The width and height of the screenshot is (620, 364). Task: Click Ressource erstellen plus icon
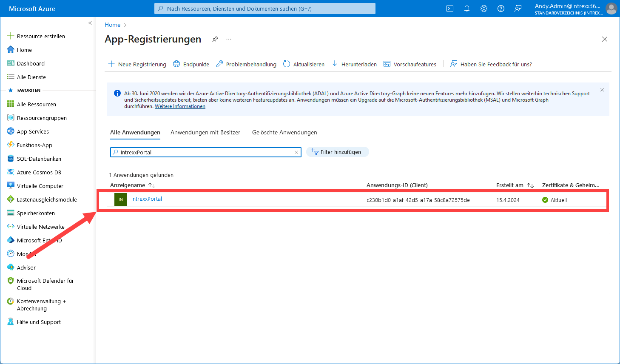[11, 36]
